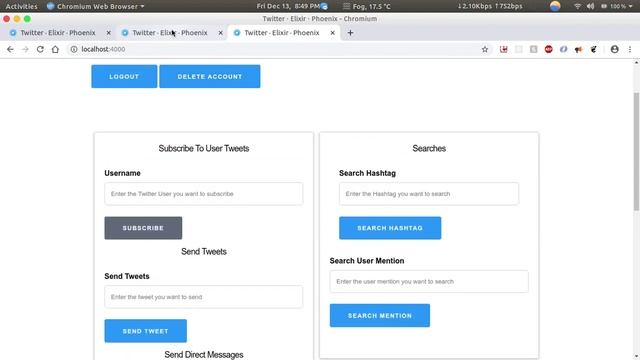Click the Search Mention button

click(x=380, y=316)
